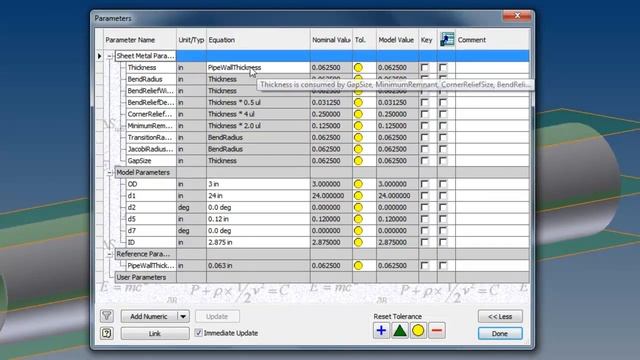
Task: Enable export checkbox for GapSize
Action: tap(443, 160)
